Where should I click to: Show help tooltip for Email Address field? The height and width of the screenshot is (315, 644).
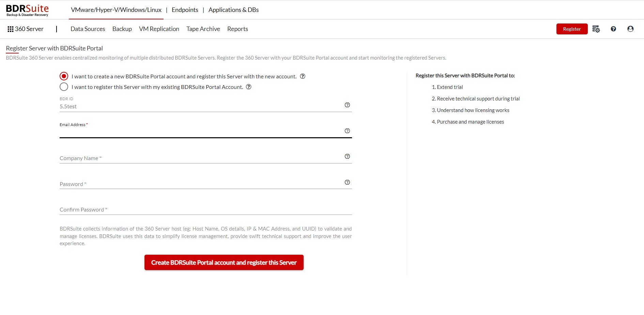347,131
